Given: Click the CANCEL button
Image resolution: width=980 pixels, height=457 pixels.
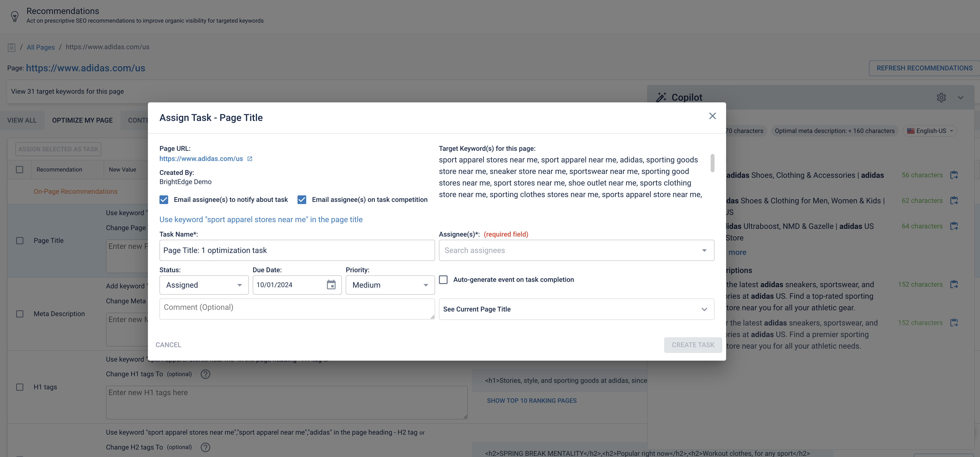Looking at the screenshot, I should point(168,345).
